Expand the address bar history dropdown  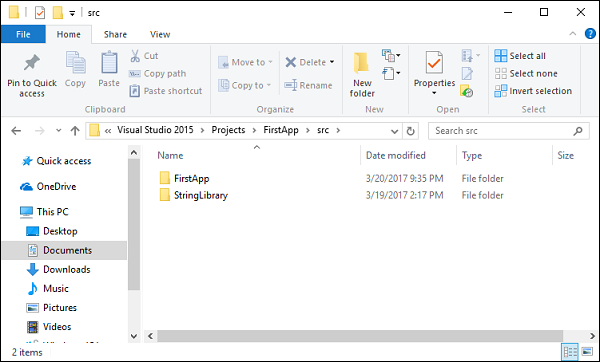click(395, 131)
